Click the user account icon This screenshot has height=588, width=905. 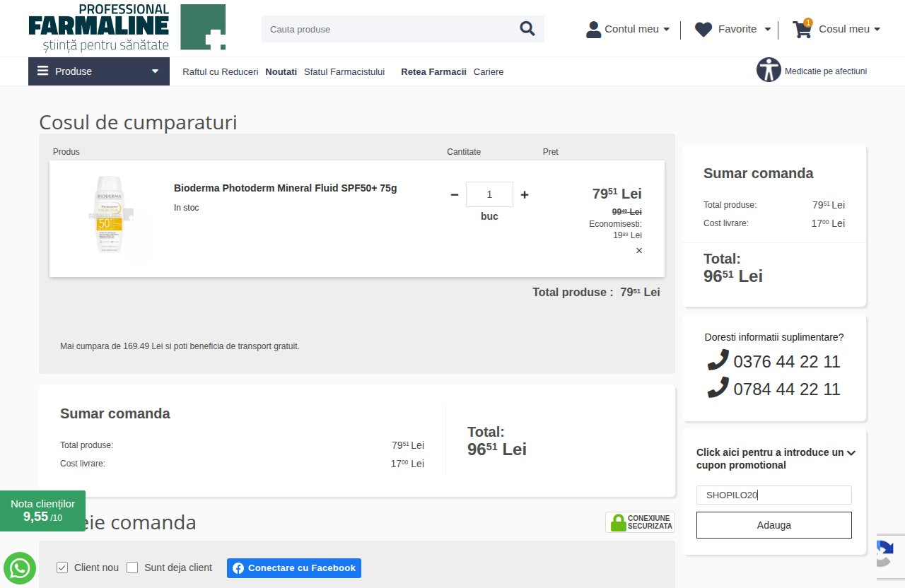(594, 30)
